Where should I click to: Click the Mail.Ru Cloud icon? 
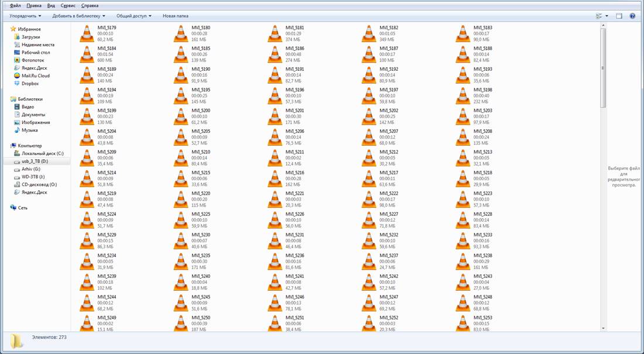click(x=17, y=75)
